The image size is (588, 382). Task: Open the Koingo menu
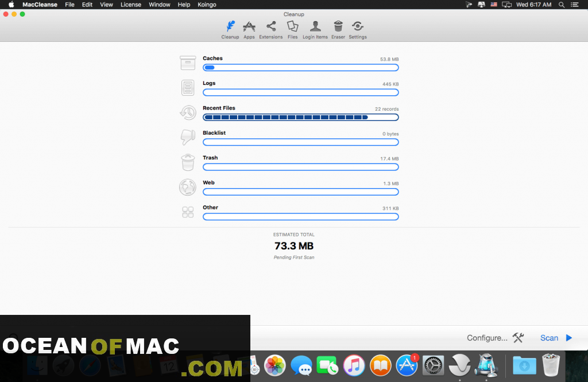207,5
